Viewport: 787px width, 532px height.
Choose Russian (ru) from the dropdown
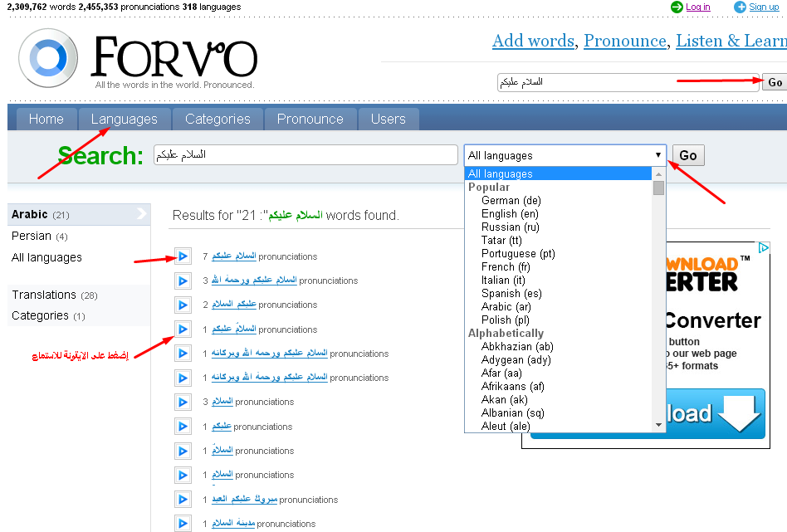point(510,227)
